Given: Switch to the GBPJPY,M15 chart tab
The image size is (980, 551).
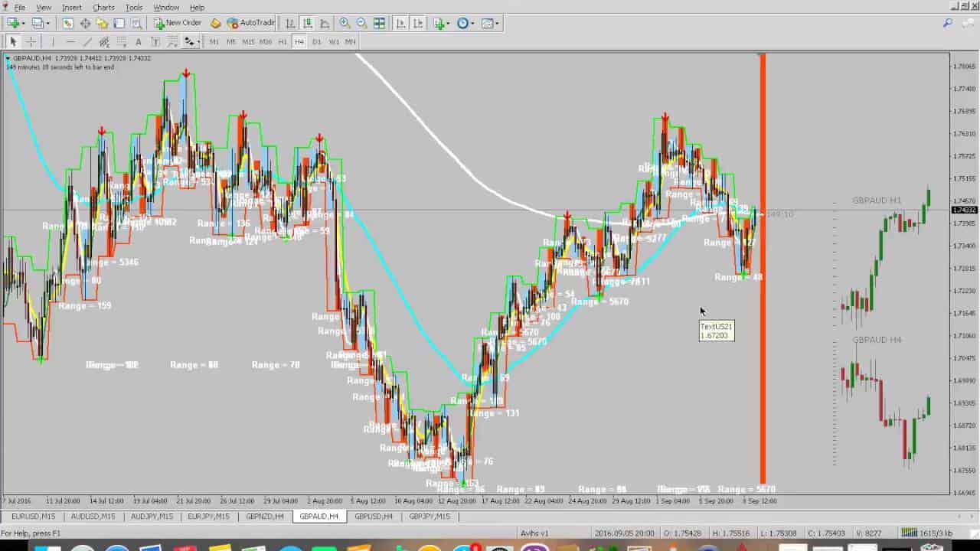Looking at the screenshot, I should tap(430, 517).
